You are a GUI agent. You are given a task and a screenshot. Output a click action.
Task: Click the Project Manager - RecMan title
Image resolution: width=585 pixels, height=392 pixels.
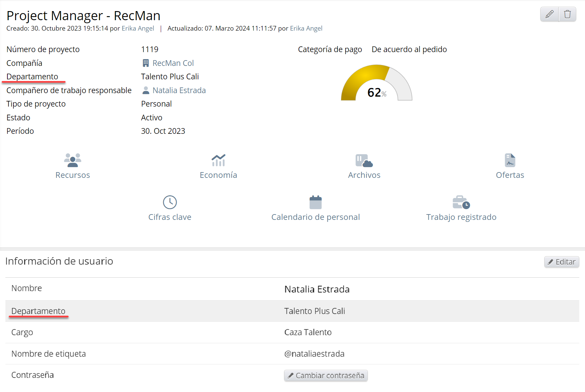83,16
